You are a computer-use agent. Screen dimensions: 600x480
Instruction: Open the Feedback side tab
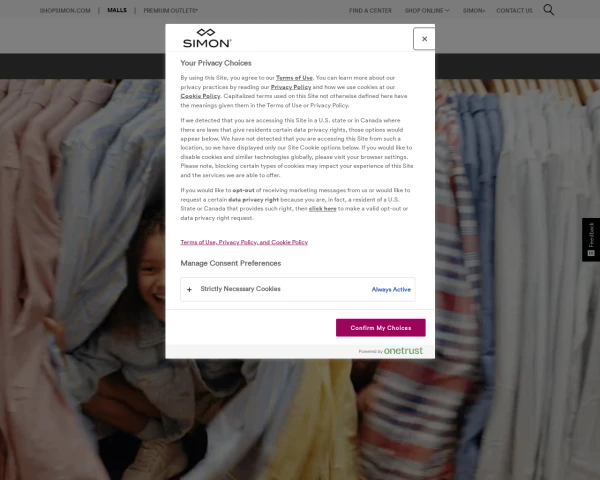click(591, 240)
